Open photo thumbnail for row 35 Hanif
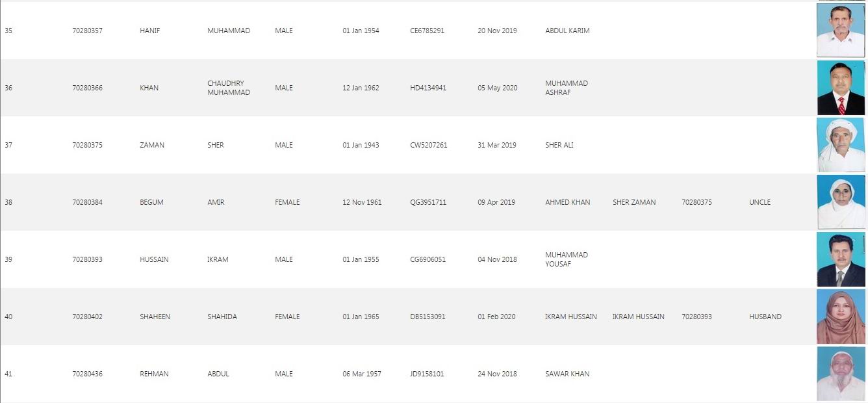Viewport: 868px width, 403px height. 841,31
